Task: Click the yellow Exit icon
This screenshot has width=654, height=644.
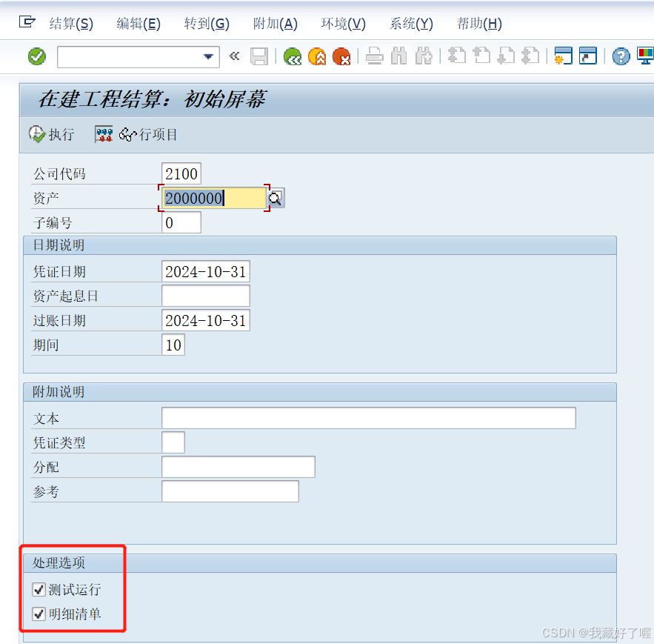Action: point(317,56)
